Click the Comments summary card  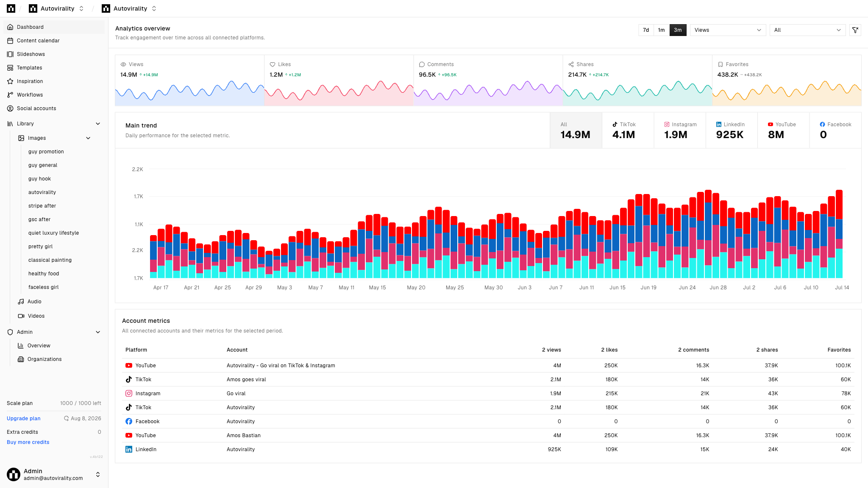click(x=488, y=80)
